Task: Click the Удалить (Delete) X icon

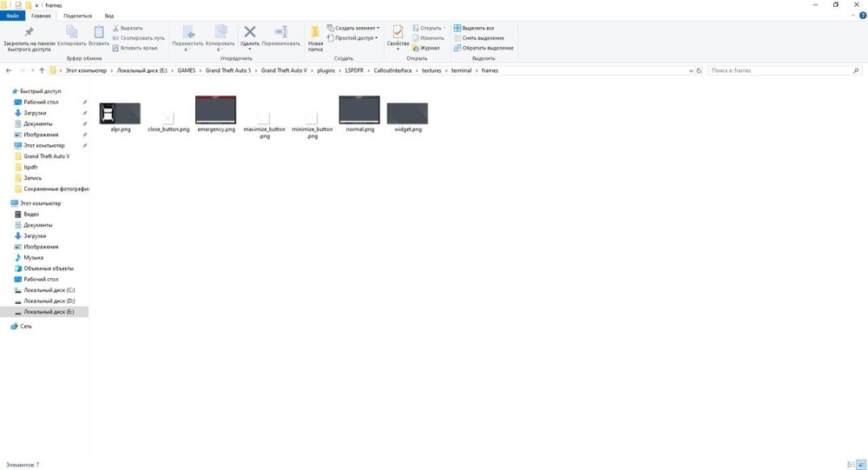Action: click(x=250, y=31)
